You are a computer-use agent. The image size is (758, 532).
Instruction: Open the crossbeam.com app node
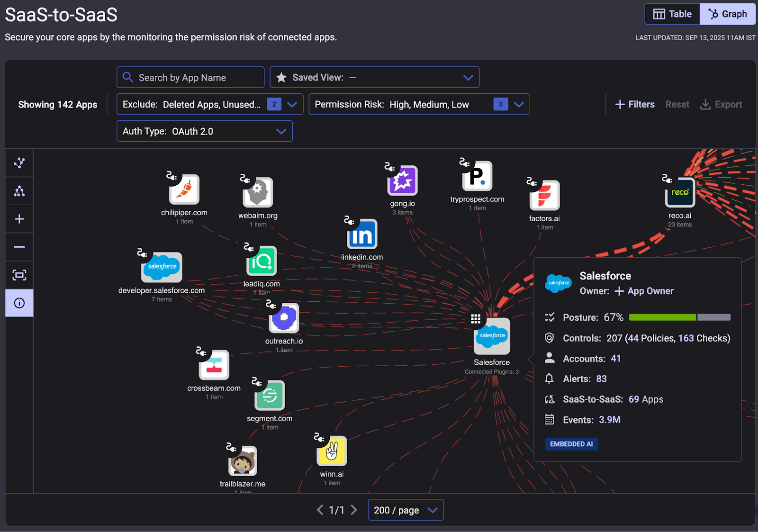[x=214, y=365]
